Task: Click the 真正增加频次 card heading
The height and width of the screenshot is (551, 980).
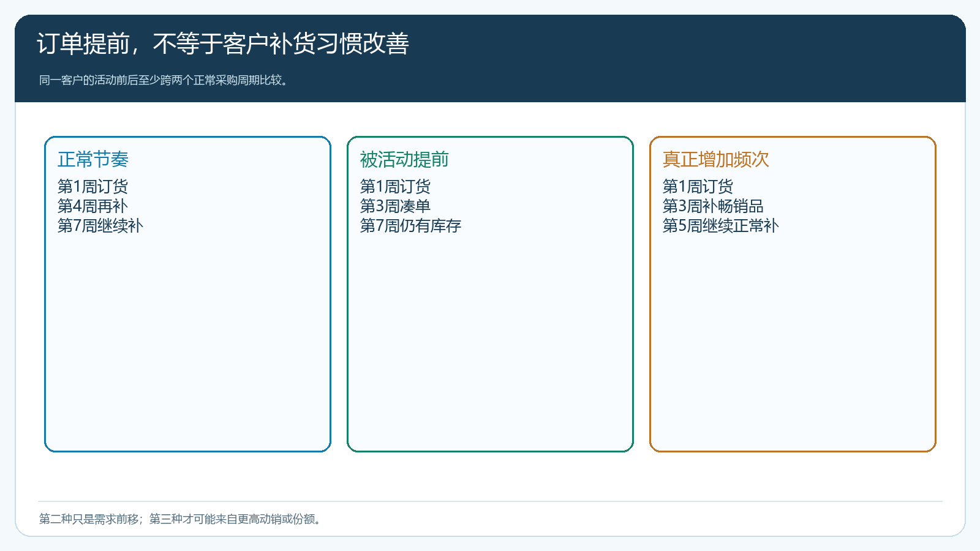Action: [x=715, y=160]
